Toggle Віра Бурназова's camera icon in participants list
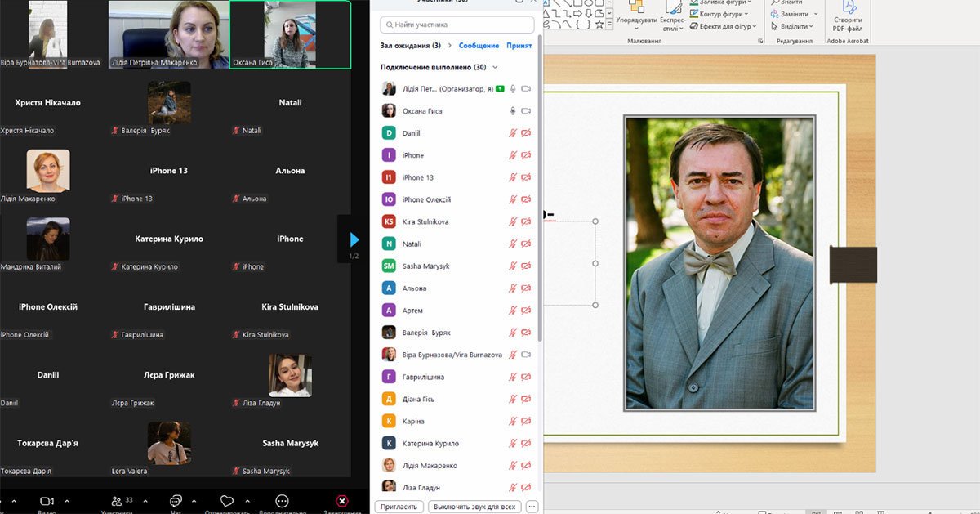This screenshot has height=514, width=980. pyautogui.click(x=527, y=355)
